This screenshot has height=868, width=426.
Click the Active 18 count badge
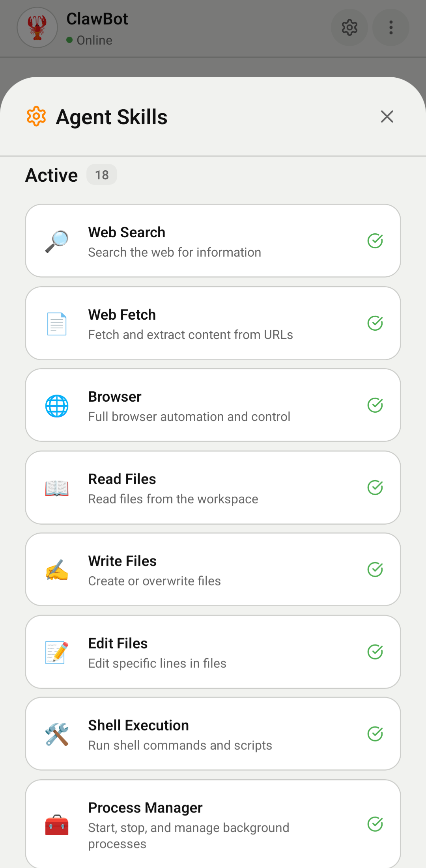pyautogui.click(x=101, y=175)
